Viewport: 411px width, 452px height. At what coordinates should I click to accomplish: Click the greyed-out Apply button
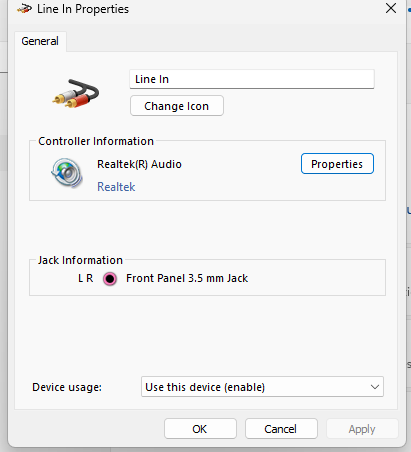click(362, 429)
